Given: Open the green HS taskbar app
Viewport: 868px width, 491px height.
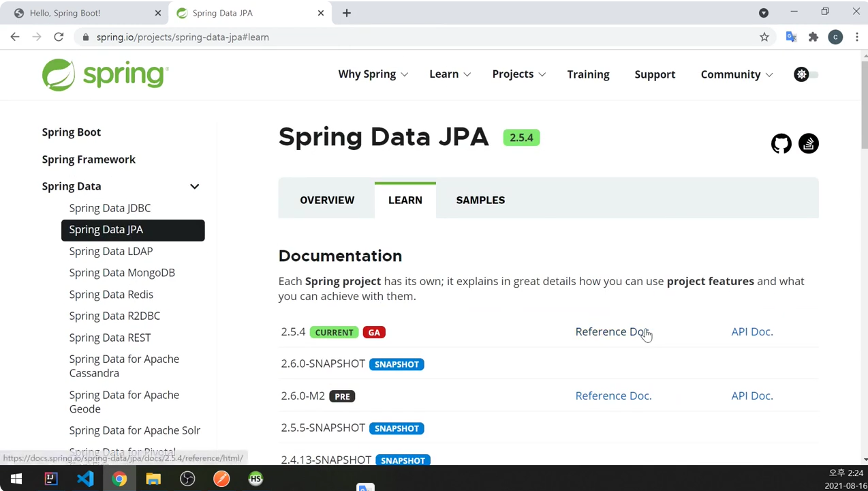Looking at the screenshot, I should [x=255, y=479].
